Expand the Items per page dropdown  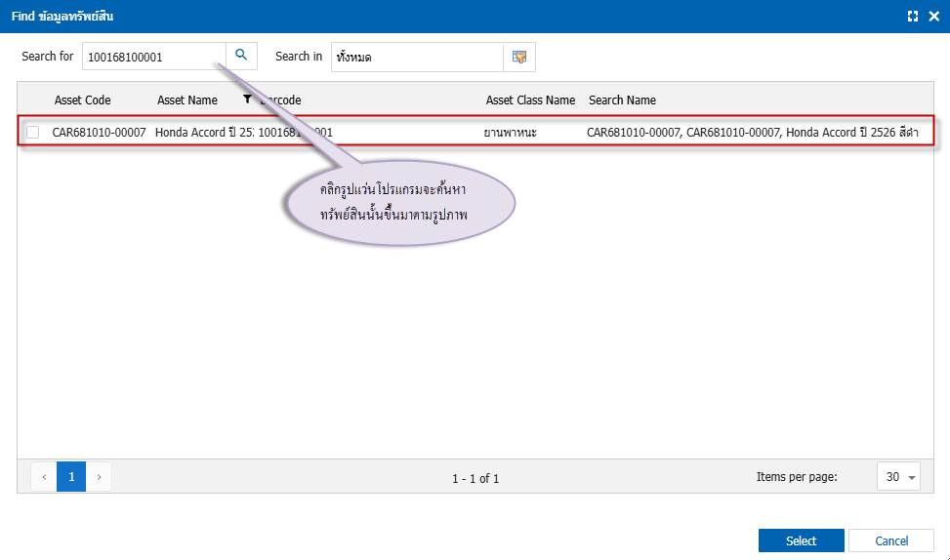[x=912, y=477]
